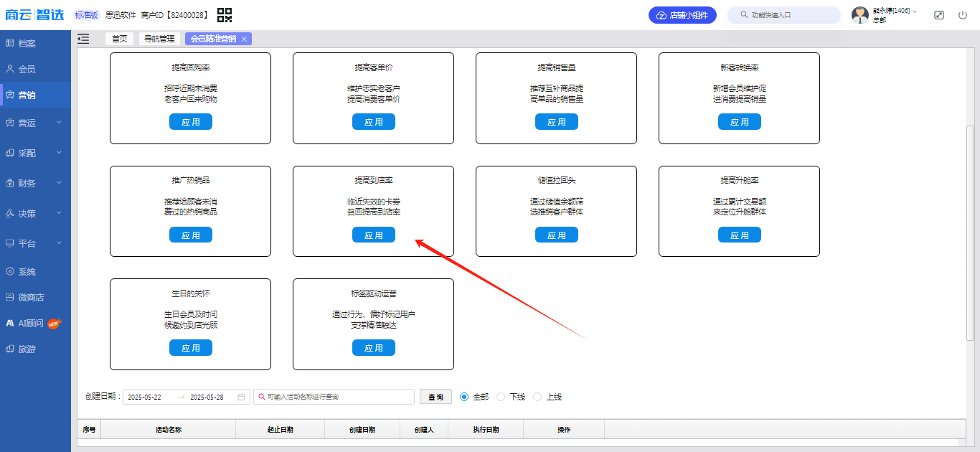
Task: Collapse sidebar with the hamburger menu icon
Action: pyautogui.click(x=83, y=39)
